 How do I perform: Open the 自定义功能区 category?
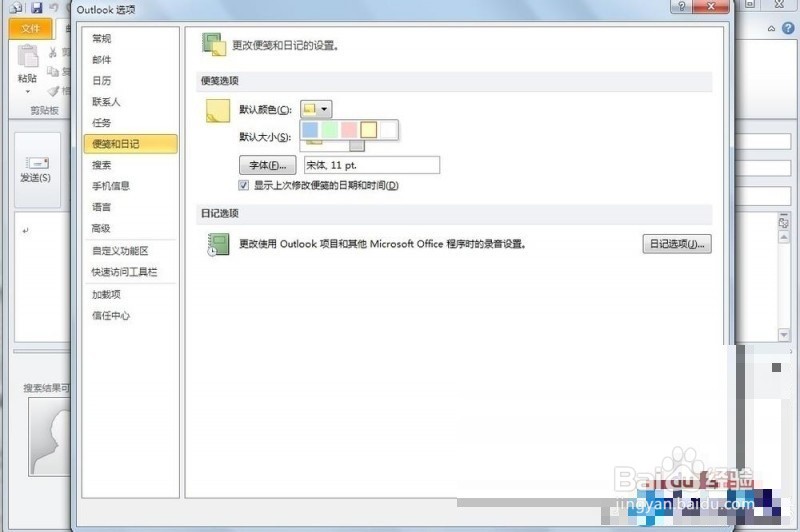pos(130,250)
